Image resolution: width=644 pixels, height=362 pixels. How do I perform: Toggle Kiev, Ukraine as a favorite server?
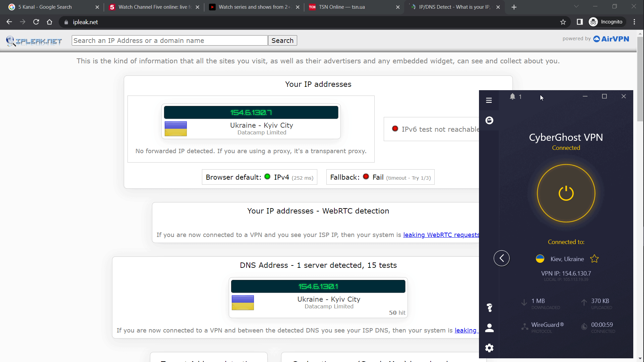click(x=594, y=259)
